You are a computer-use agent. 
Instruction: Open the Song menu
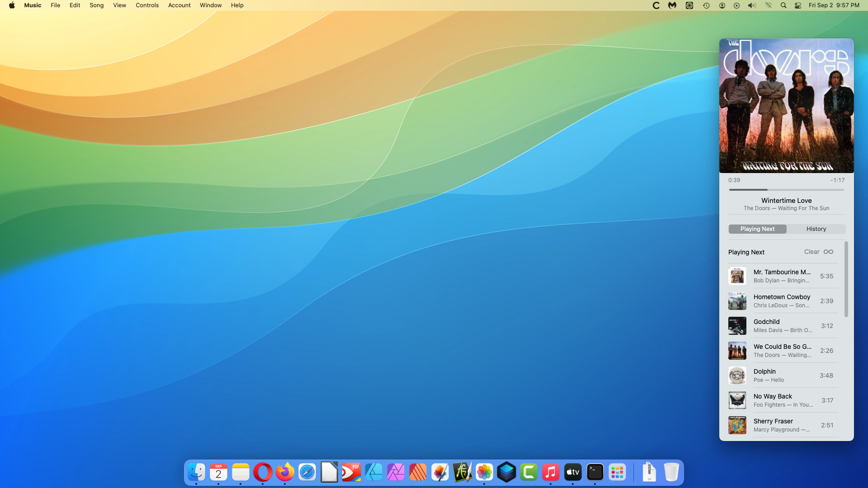point(96,5)
